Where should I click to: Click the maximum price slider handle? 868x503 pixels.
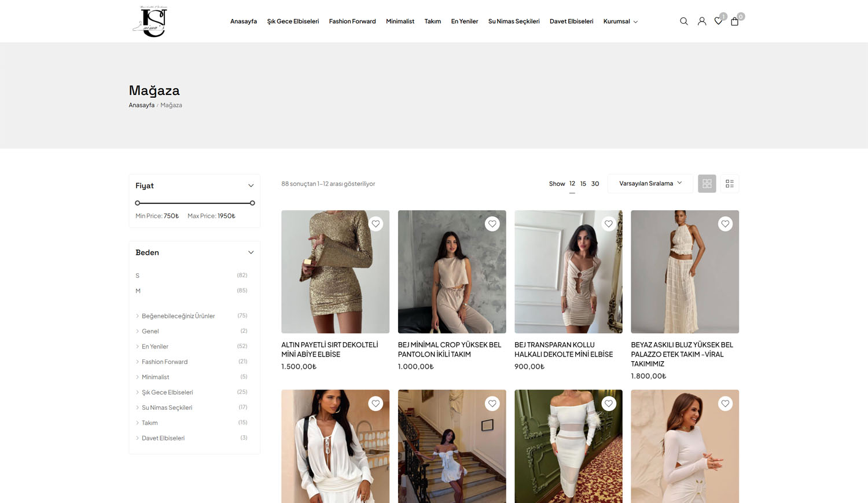click(252, 203)
